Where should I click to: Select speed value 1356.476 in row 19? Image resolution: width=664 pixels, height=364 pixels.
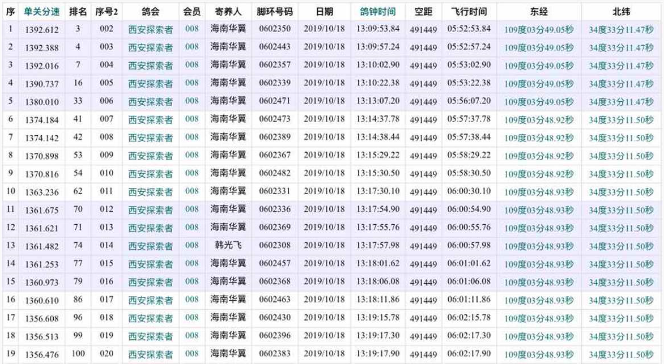pos(42,355)
